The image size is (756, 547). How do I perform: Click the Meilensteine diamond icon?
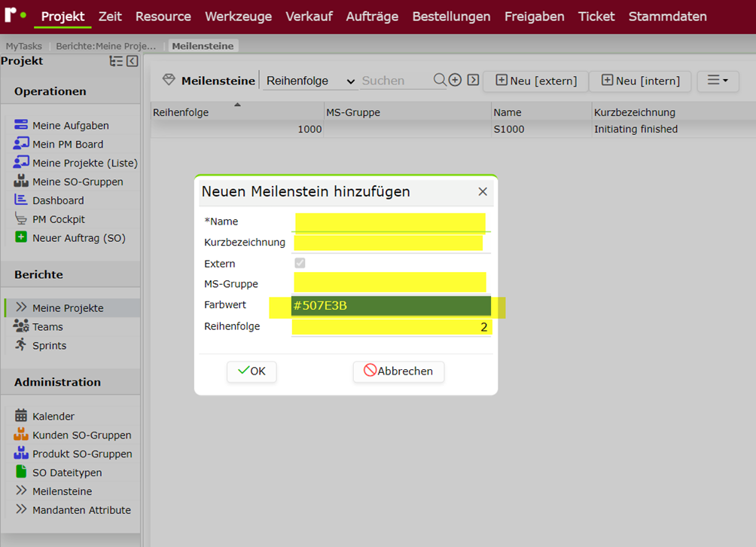(x=169, y=80)
